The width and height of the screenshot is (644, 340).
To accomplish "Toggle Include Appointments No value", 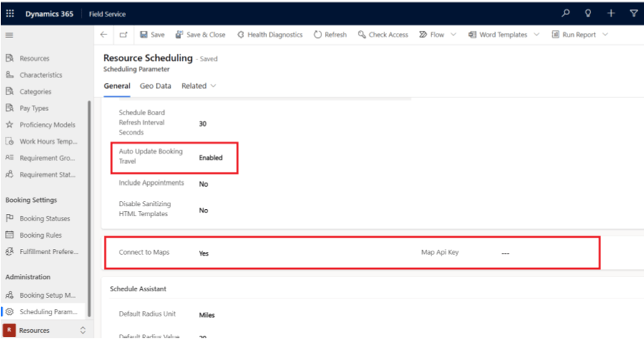I will tap(203, 184).
